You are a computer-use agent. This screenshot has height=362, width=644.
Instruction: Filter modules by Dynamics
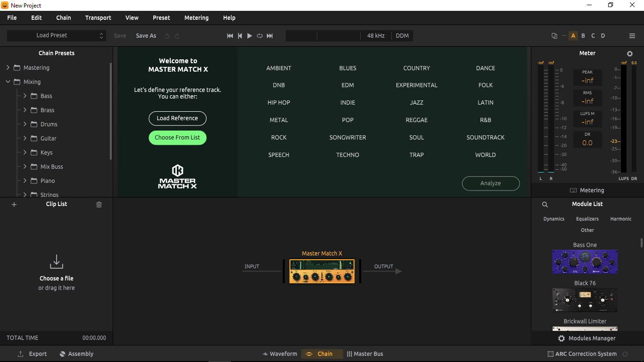(x=554, y=219)
